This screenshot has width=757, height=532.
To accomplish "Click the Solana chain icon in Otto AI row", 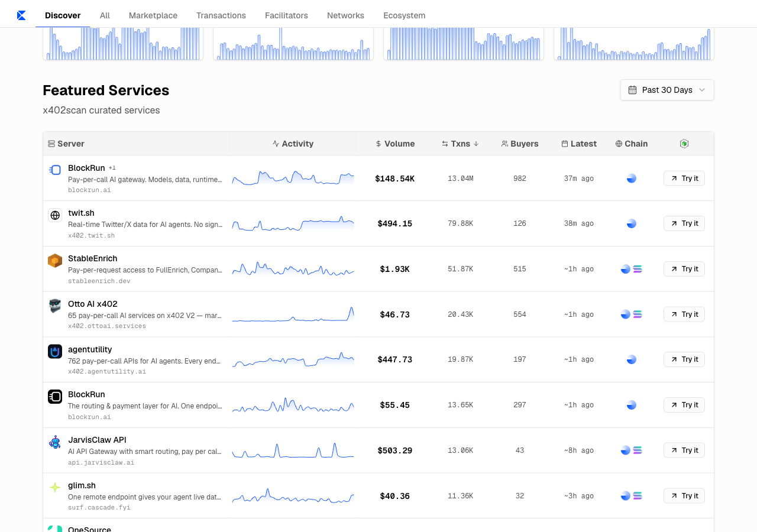I will click(x=638, y=314).
